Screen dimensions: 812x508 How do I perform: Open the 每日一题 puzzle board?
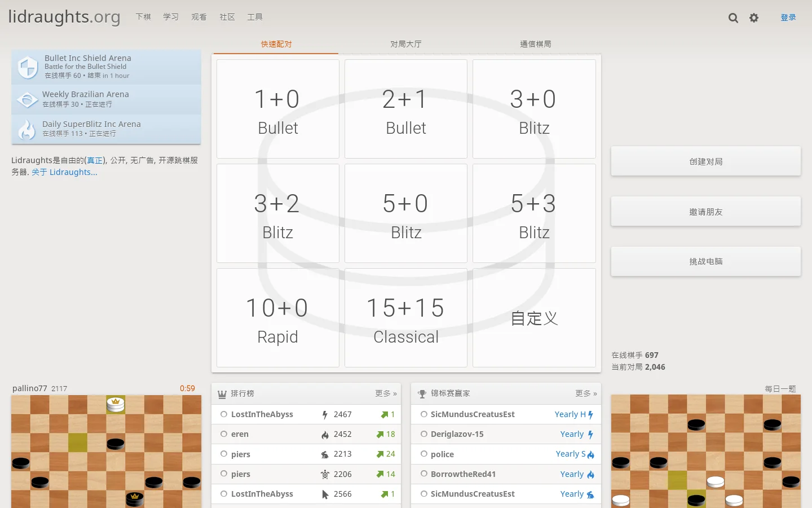(x=706, y=452)
